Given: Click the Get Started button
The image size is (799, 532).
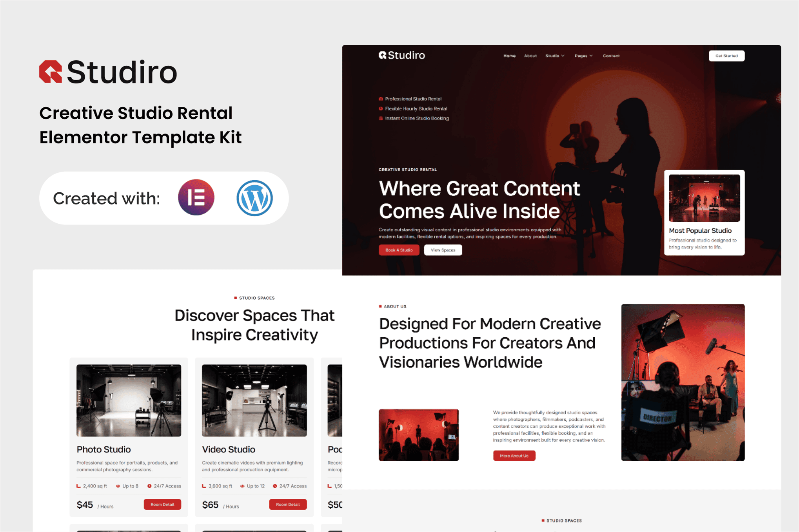Looking at the screenshot, I should [726, 56].
